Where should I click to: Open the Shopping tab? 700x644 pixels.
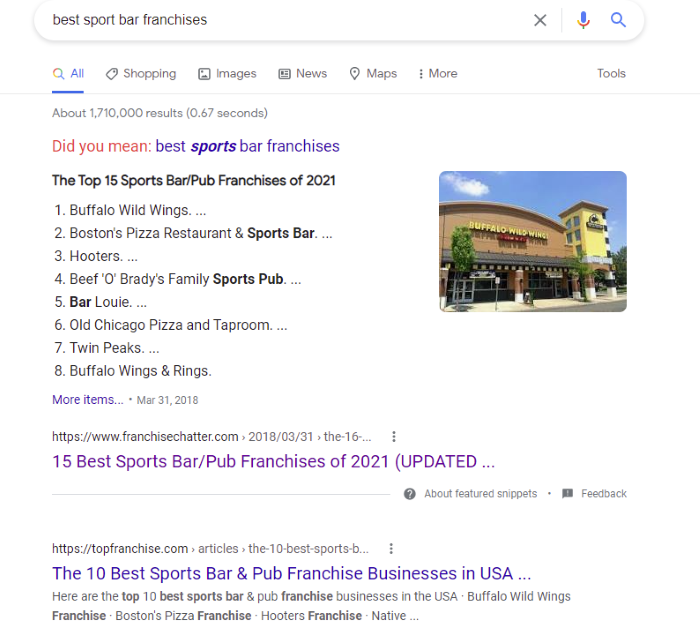(141, 74)
